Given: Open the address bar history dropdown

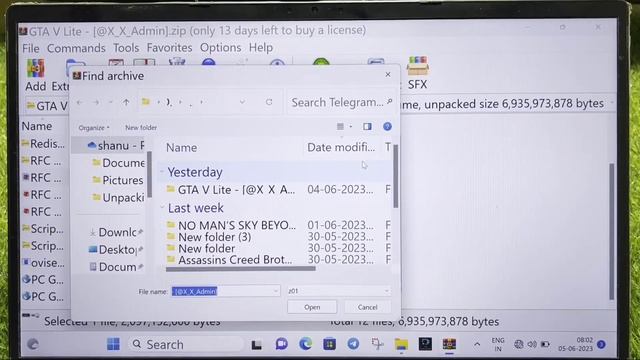Looking at the screenshot, I should pyautogui.click(x=242, y=102).
